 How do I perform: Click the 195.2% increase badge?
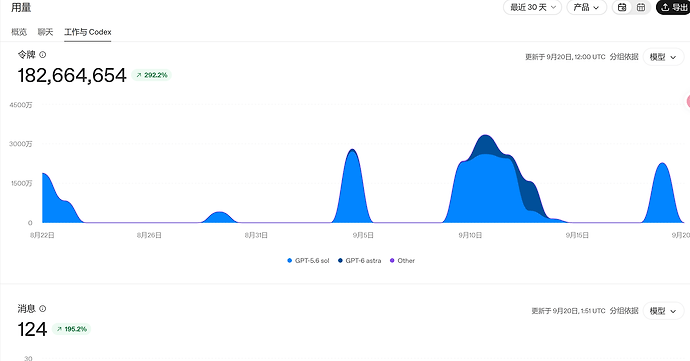coord(72,329)
